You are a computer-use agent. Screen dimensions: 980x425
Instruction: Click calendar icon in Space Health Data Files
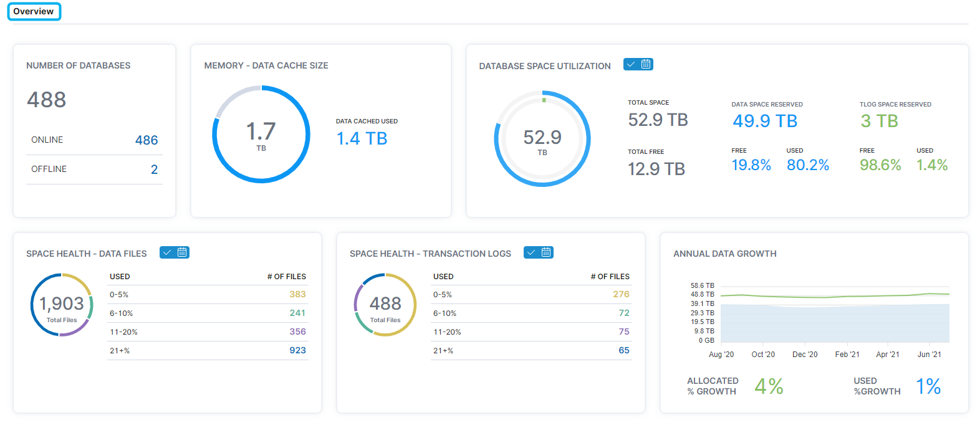click(x=182, y=252)
